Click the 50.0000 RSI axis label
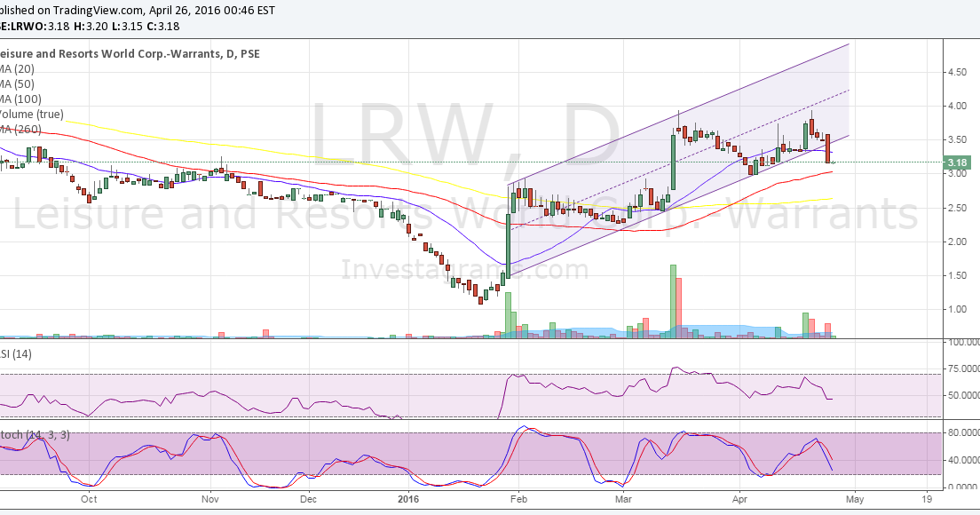Image resolution: width=980 pixels, height=515 pixels. (x=964, y=395)
